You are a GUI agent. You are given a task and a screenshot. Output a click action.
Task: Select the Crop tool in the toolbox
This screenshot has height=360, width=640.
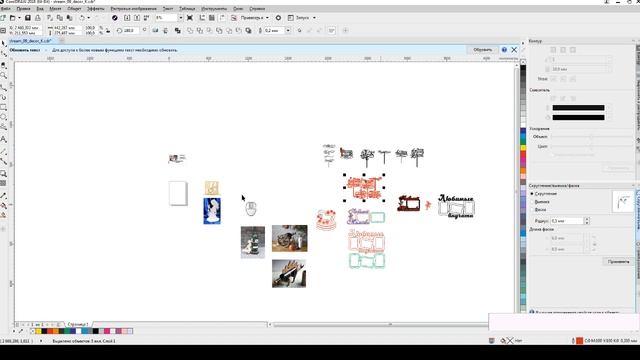(x=3, y=65)
